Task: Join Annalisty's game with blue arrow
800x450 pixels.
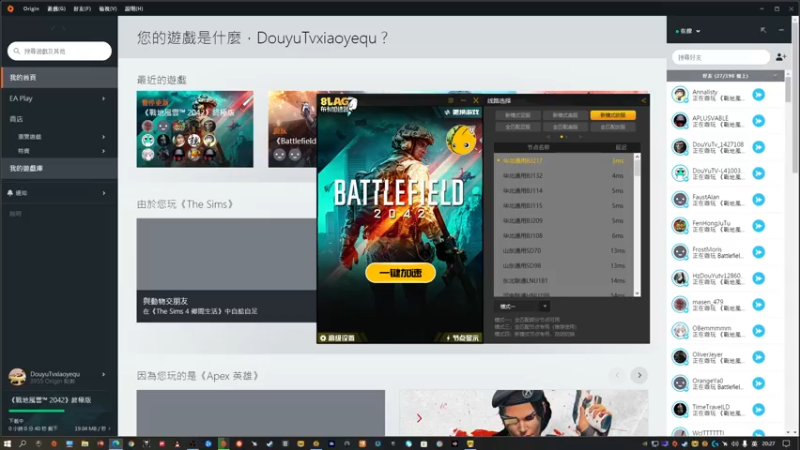Action: coord(759,95)
